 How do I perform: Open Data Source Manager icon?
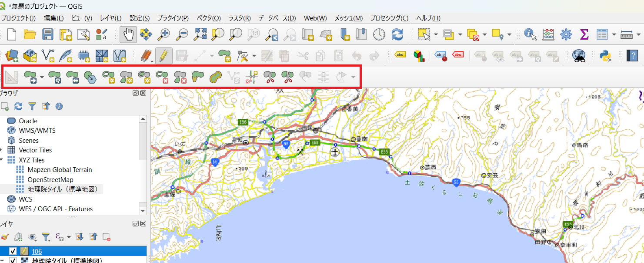pos(12,55)
